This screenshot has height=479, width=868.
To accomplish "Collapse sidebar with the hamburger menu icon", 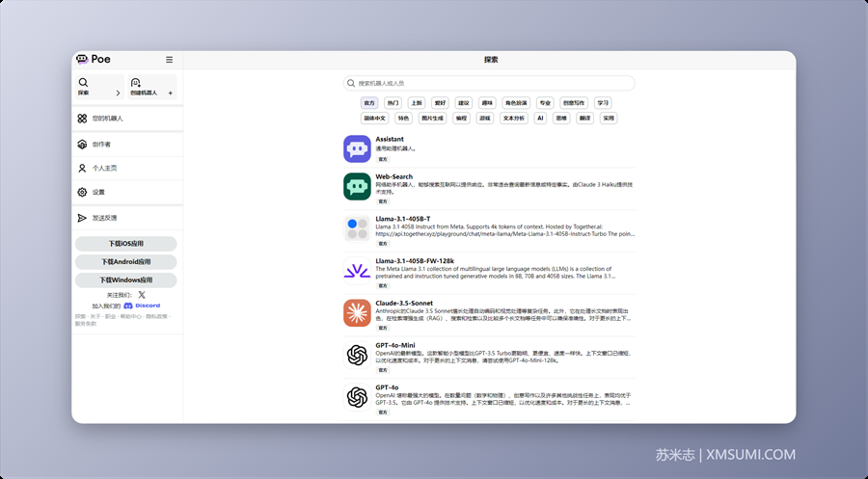I will 170,60.
